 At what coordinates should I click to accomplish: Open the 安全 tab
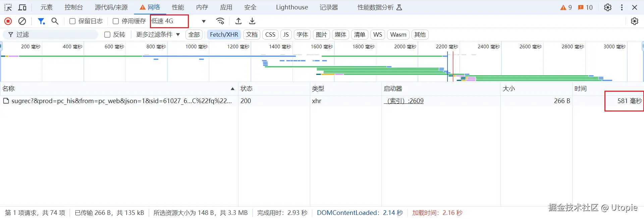250,7
